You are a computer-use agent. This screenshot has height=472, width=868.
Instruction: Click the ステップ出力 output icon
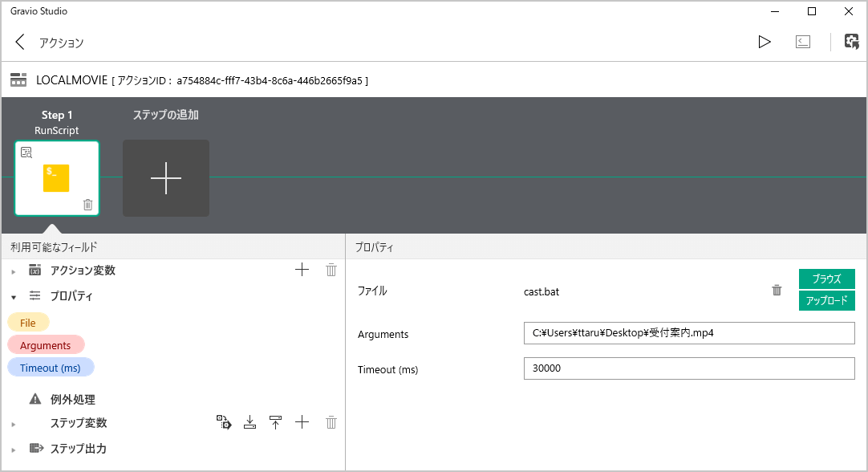coord(37,448)
